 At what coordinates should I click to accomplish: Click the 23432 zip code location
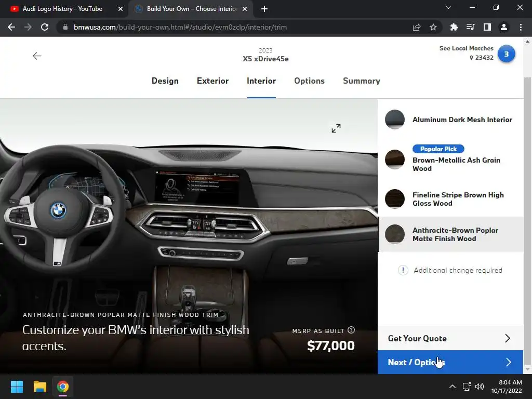click(482, 58)
